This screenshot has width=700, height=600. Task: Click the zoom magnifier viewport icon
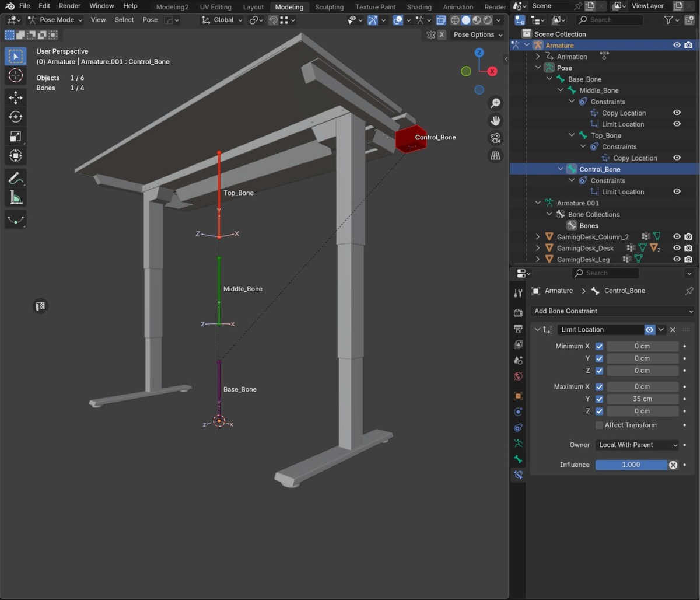pyautogui.click(x=495, y=103)
